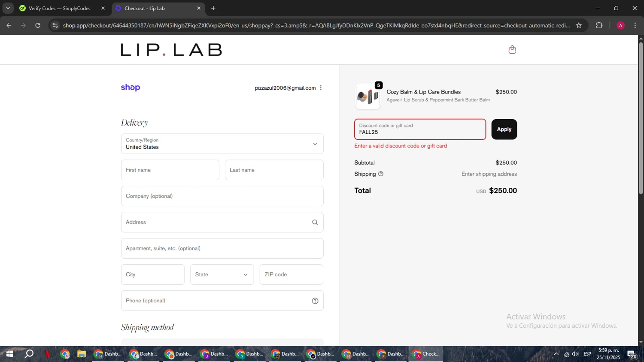Open Windows Start menu
Viewport: 644px width, 362px height.
tap(9, 354)
